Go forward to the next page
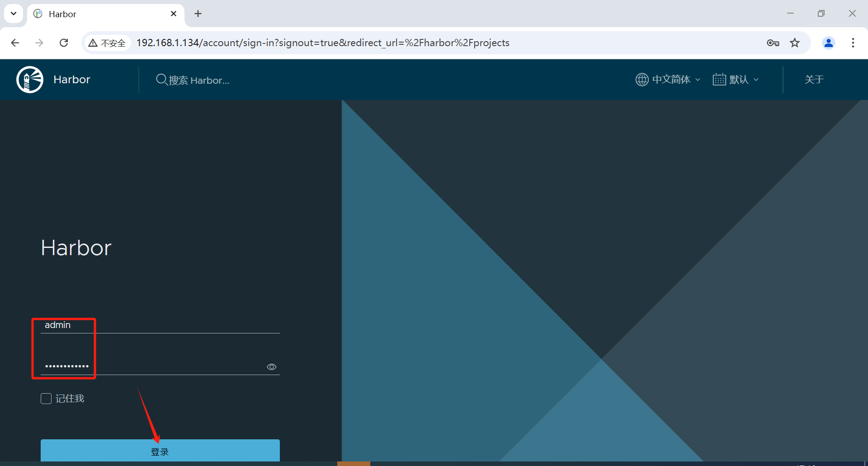 click(39, 43)
